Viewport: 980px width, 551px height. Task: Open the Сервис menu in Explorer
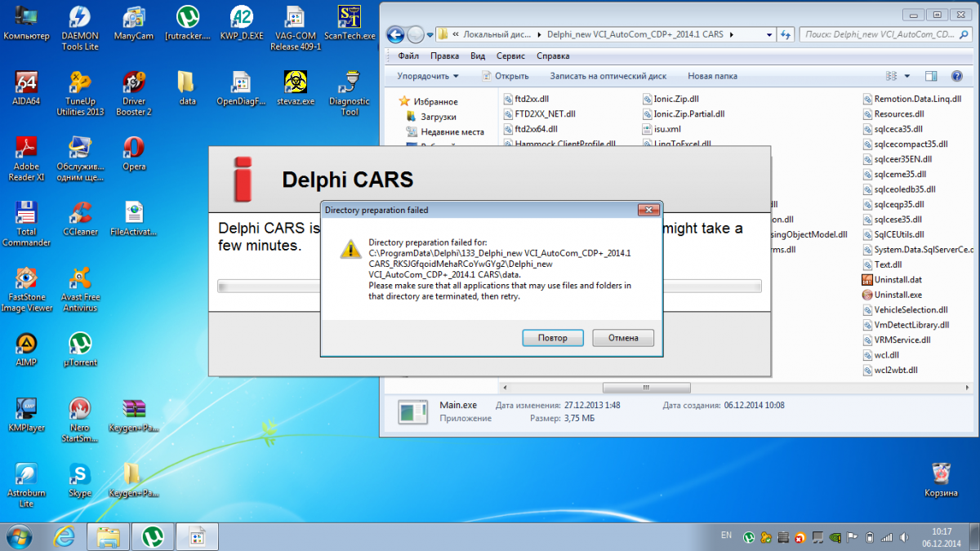(510, 56)
